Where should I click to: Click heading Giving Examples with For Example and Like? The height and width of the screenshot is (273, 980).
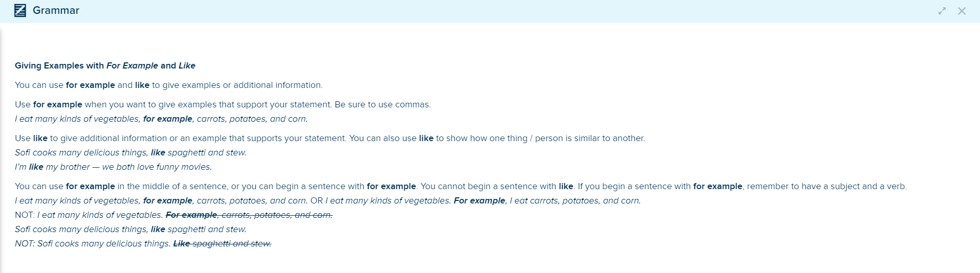point(105,65)
